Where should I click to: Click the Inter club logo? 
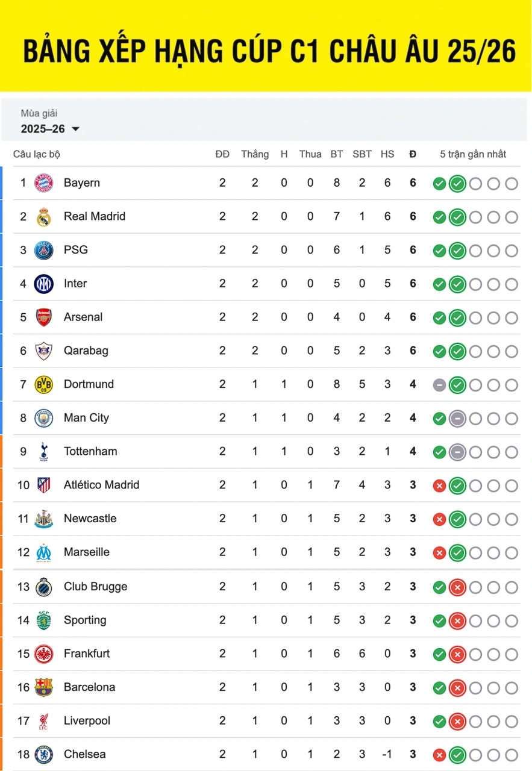point(44,284)
